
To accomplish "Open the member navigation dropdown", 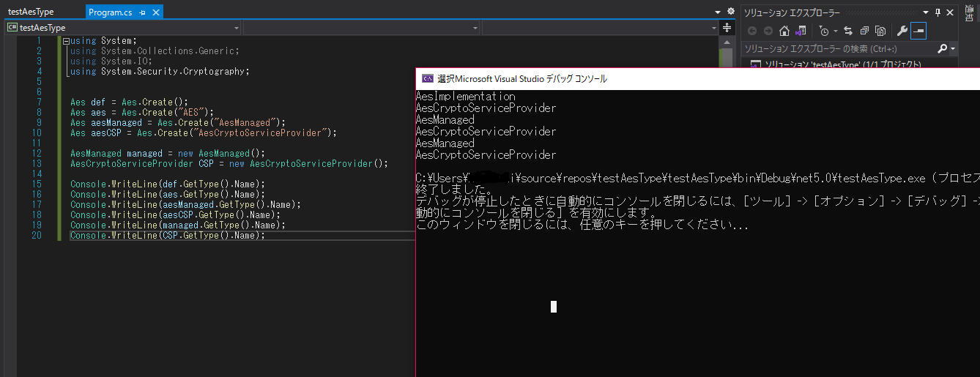I will pos(601,28).
